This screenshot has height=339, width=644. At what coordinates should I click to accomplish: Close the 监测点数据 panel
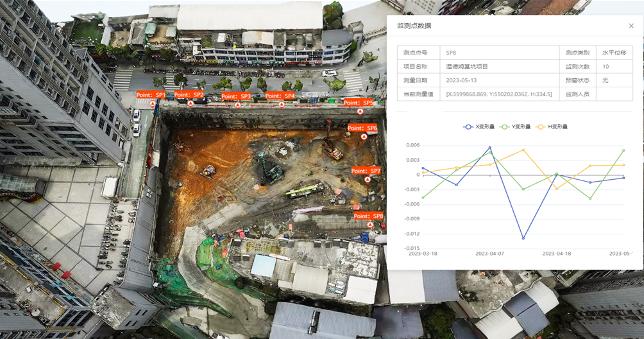tap(631, 26)
